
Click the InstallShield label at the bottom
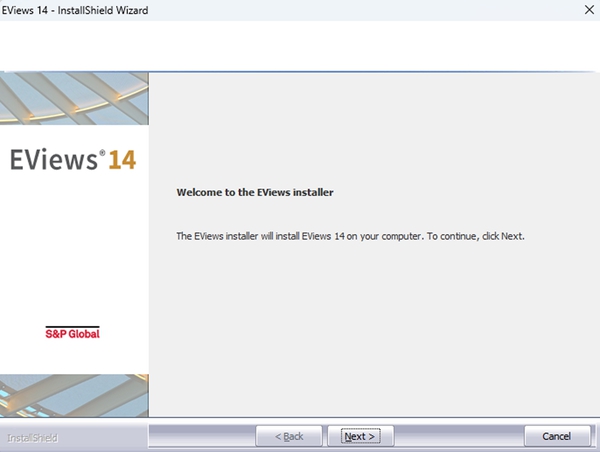(33, 438)
